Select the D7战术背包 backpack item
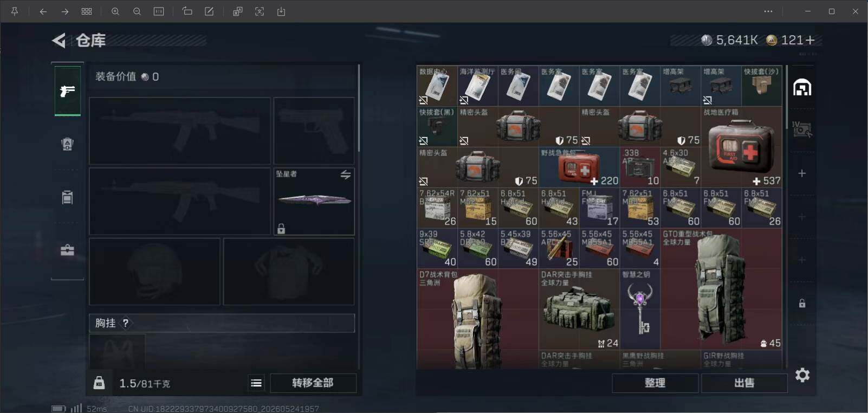This screenshot has width=868, height=413. pyautogui.click(x=477, y=319)
